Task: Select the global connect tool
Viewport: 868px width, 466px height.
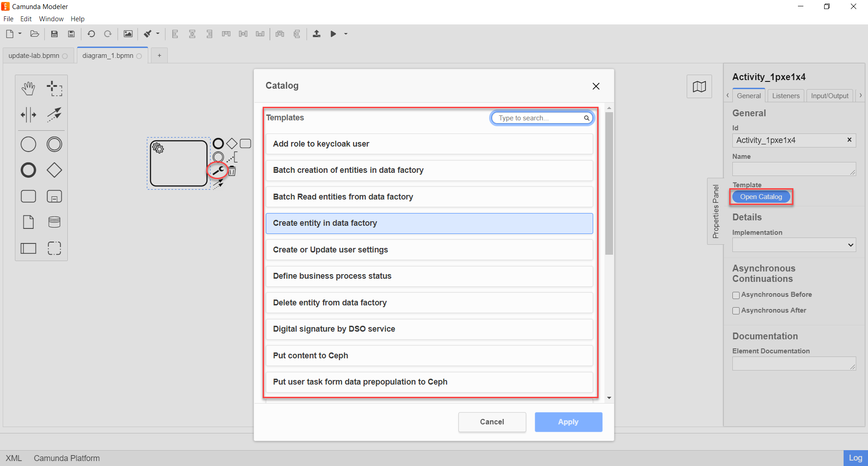Action: click(54, 115)
